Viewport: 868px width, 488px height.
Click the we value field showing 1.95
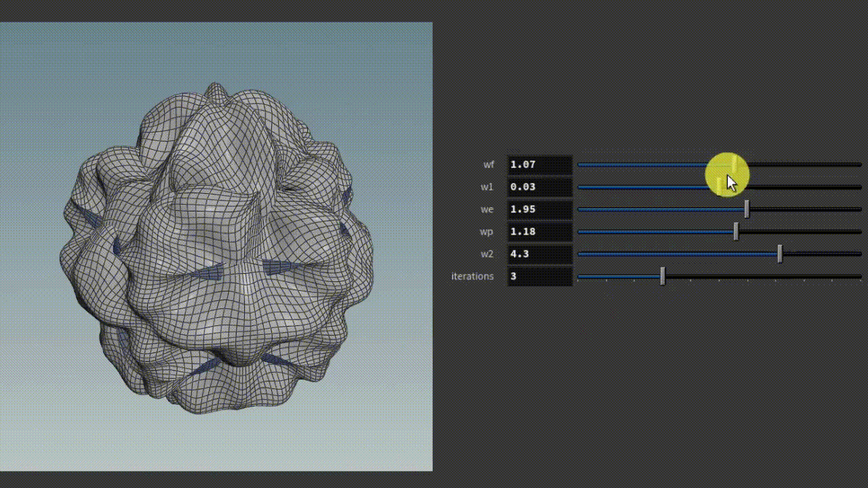(x=540, y=209)
